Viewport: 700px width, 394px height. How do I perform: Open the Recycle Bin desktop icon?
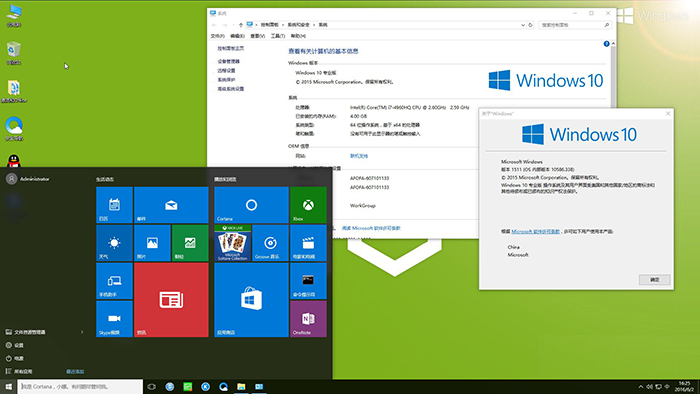pos(14,53)
